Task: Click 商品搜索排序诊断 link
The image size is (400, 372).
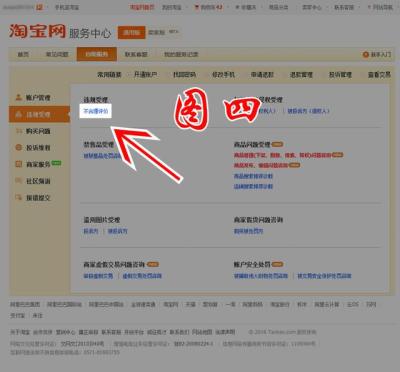Action: [253, 176]
